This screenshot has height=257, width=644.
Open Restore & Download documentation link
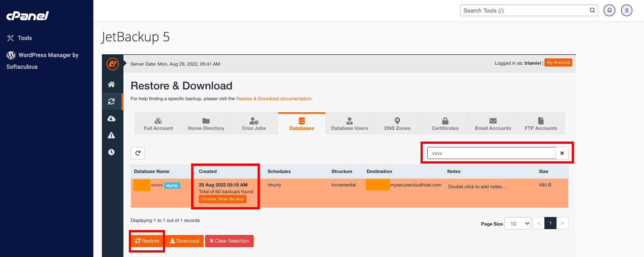274,98
